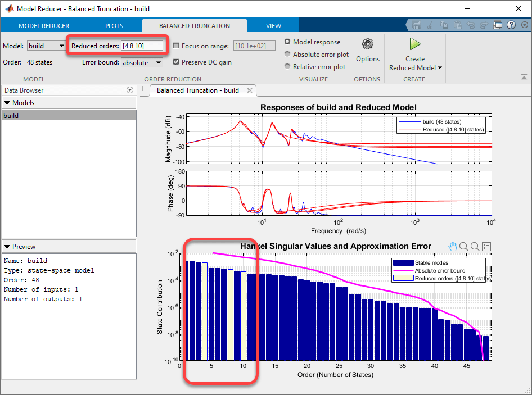Select the zoom out magnifier tool
The width and height of the screenshot is (532, 395).
[475, 247]
